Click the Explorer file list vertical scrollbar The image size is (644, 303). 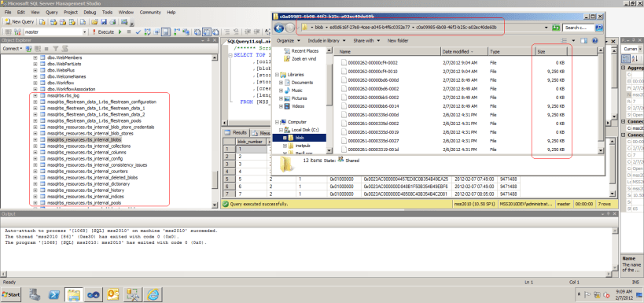pos(601,101)
